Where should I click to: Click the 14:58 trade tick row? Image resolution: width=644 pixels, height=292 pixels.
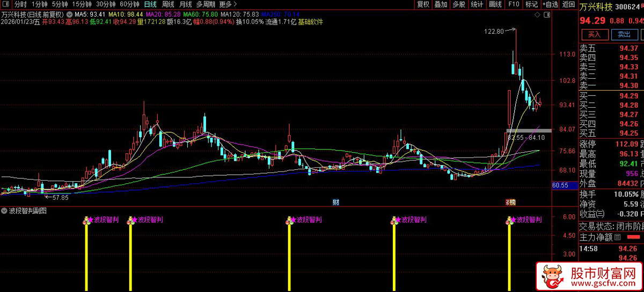click(612, 249)
